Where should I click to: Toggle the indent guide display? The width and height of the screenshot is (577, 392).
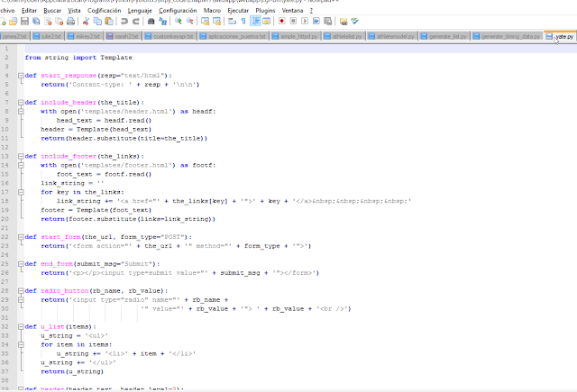pos(255,22)
